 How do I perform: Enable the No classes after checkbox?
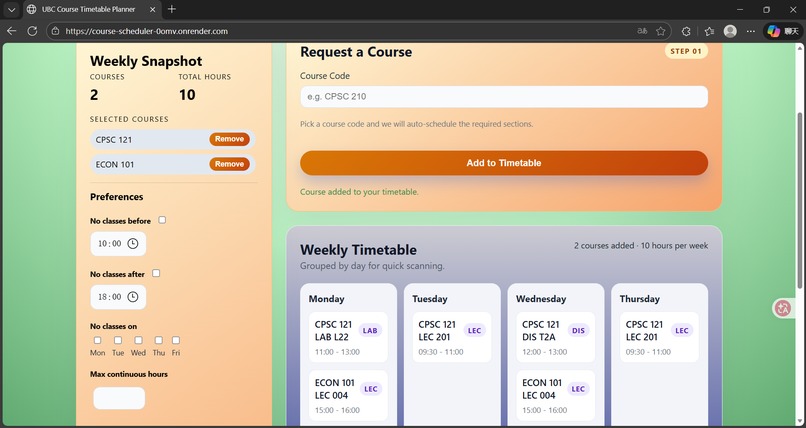tap(156, 273)
